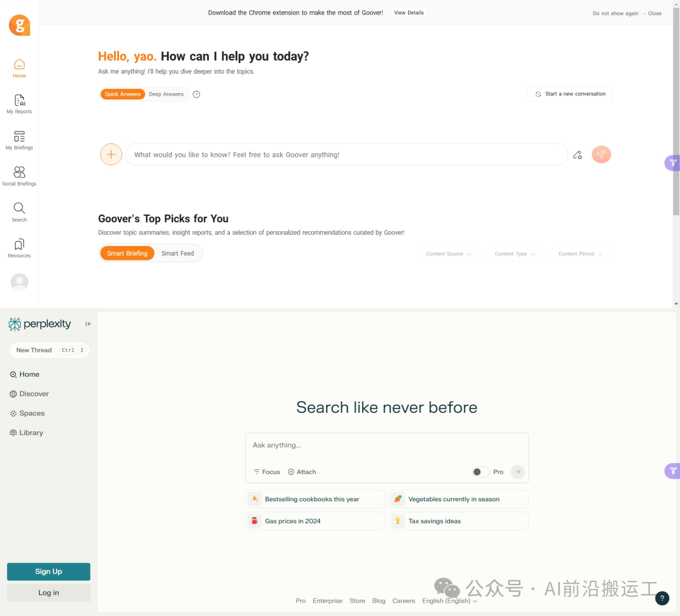Open the Blog footer link
680x616 pixels.
point(378,601)
